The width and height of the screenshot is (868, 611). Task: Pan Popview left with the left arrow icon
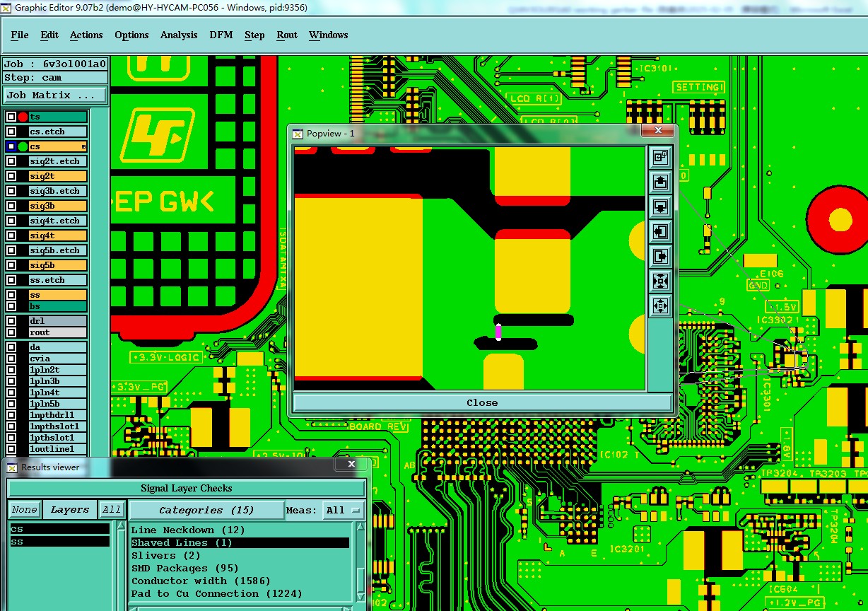[x=660, y=231]
